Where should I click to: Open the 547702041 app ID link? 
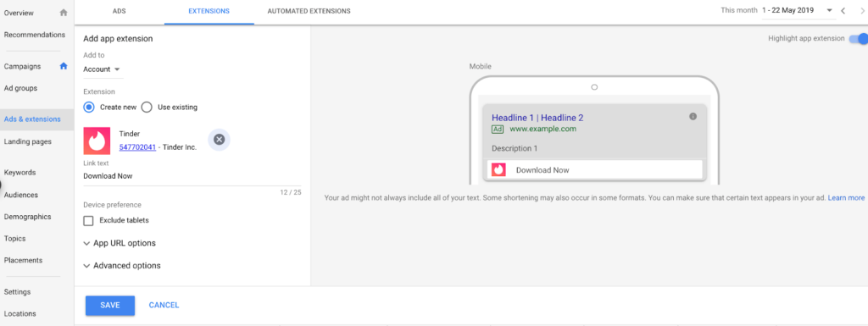click(x=137, y=147)
